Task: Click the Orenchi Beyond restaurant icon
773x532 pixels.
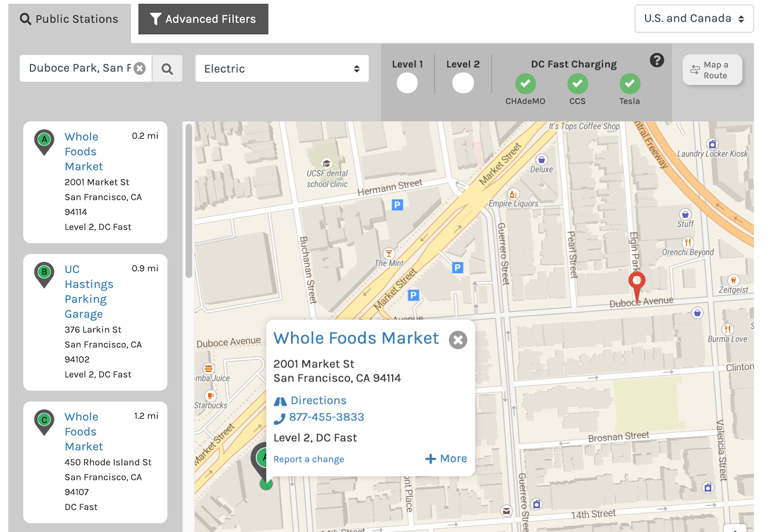Action: point(687,242)
